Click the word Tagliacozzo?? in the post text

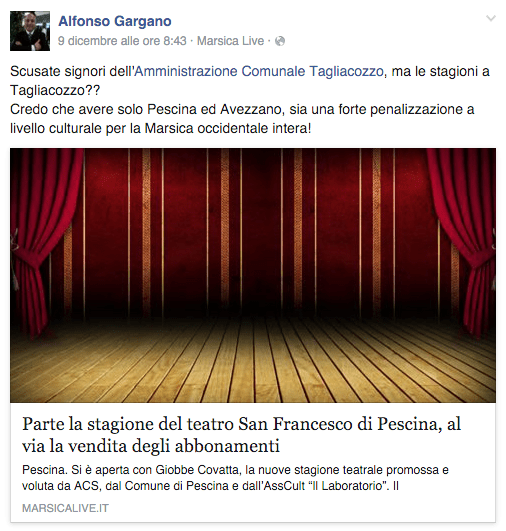[x=55, y=90]
